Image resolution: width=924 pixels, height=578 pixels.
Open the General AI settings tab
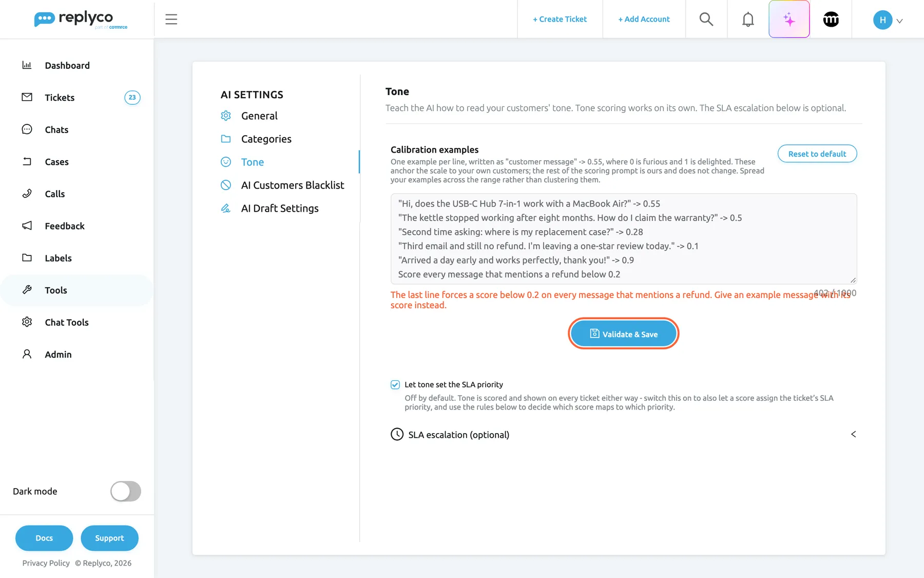259,116
